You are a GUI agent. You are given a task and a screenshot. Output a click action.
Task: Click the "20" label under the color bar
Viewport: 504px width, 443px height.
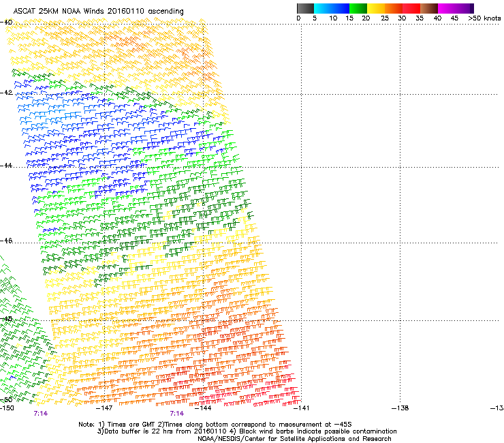[x=366, y=18]
